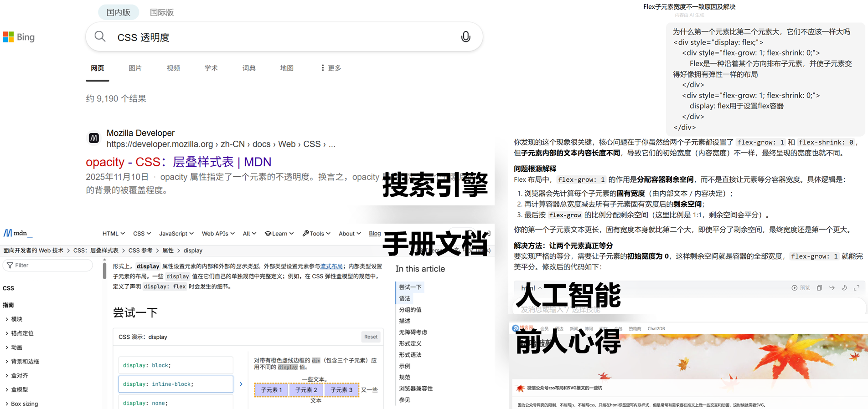The width and height of the screenshot is (868, 409).
Task: Activate the microphone voice search icon
Action: coord(465,37)
